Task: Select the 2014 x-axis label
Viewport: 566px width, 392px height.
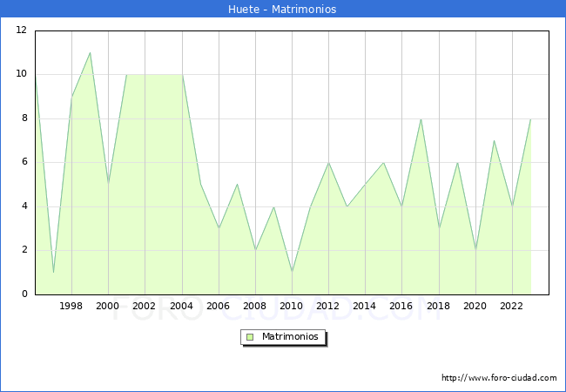Action: 365,306
